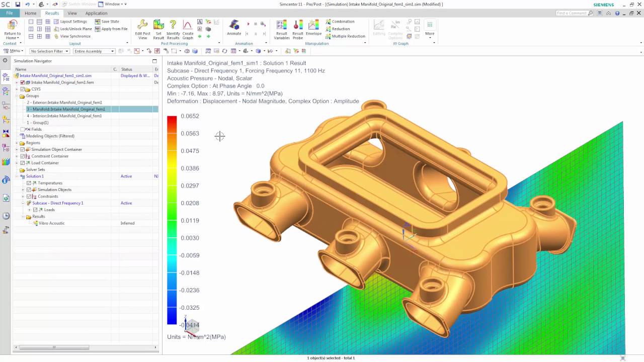Click the Return to Home icon
This screenshot has height=362, width=644.
(12, 26)
